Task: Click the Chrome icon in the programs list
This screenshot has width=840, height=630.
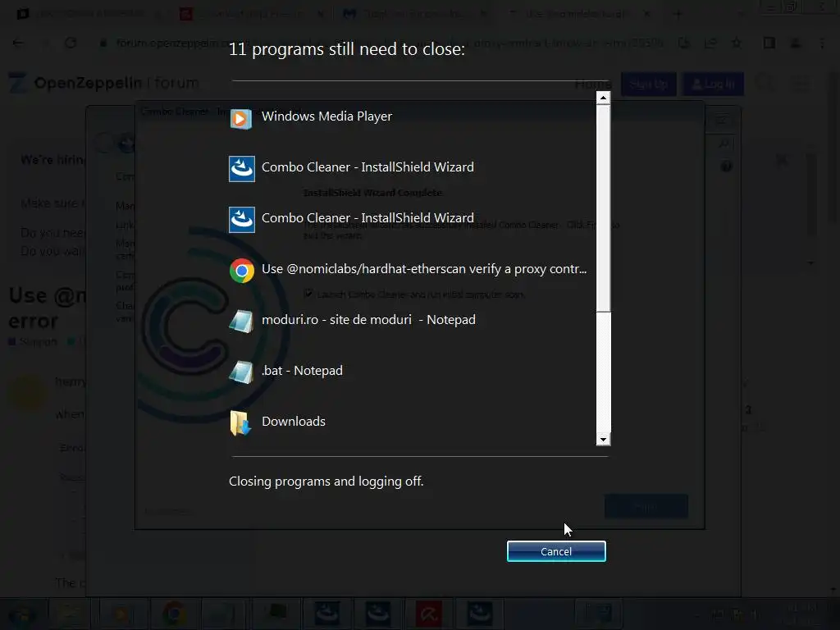Action: [x=242, y=271]
